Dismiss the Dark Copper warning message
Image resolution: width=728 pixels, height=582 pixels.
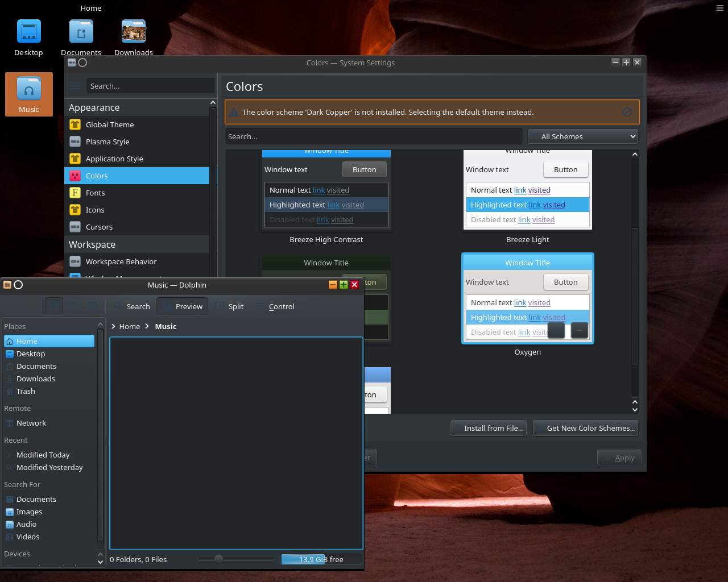pyautogui.click(x=627, y=112)
